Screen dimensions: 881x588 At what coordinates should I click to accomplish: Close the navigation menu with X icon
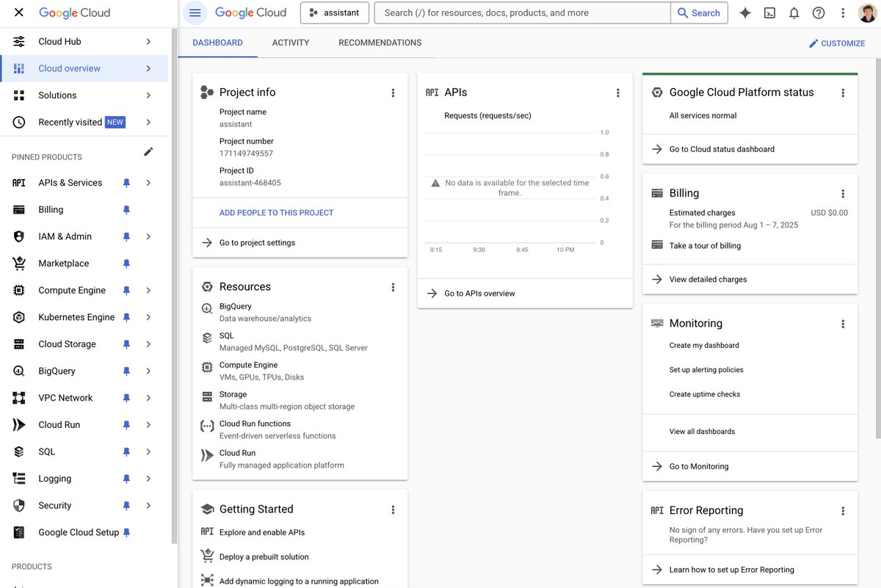19,12
